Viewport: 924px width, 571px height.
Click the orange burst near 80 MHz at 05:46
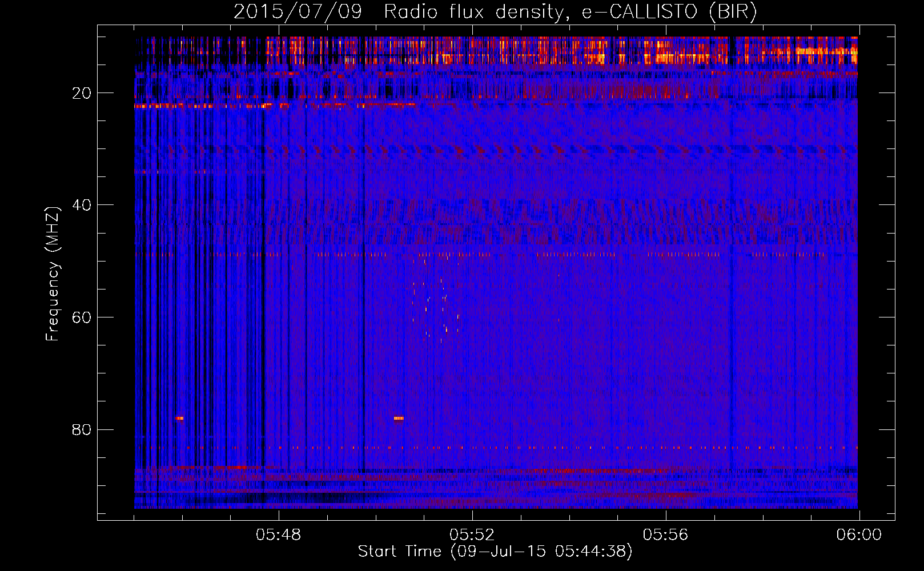coord(179,418)
